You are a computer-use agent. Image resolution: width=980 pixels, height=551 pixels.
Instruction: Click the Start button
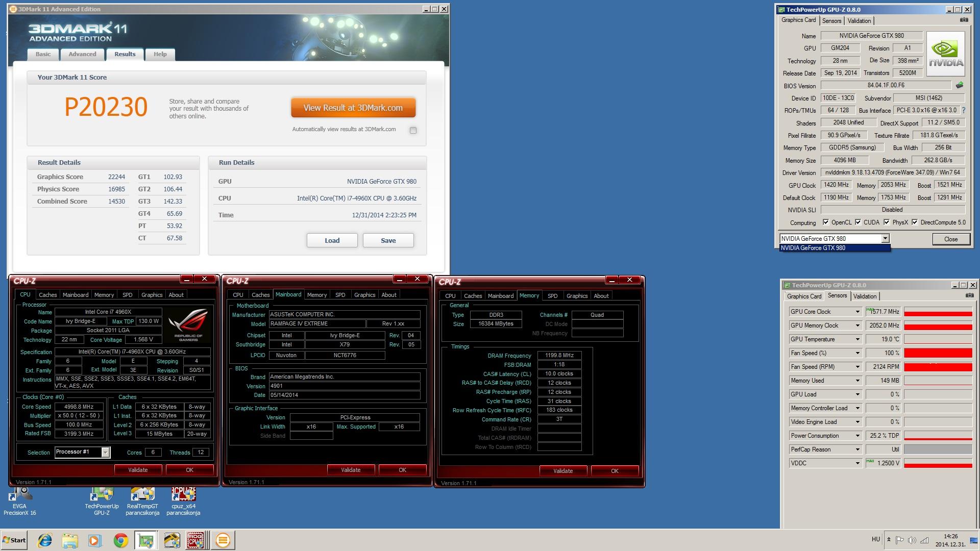click(14, 540)
